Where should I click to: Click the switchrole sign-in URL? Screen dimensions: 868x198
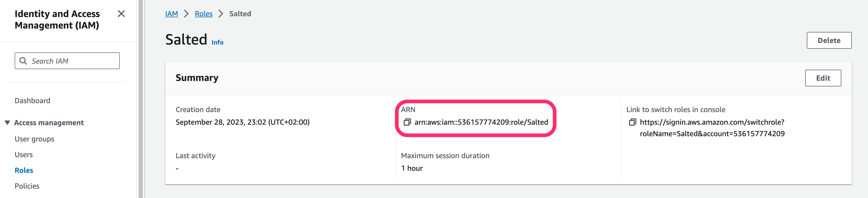[x=712, y=128]
